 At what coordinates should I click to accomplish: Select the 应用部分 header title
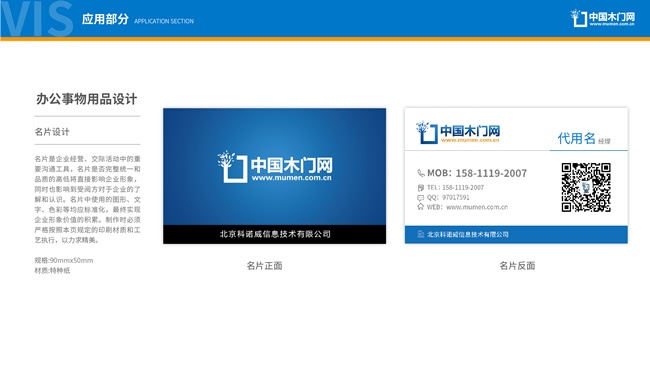click(x=105, y=19)
